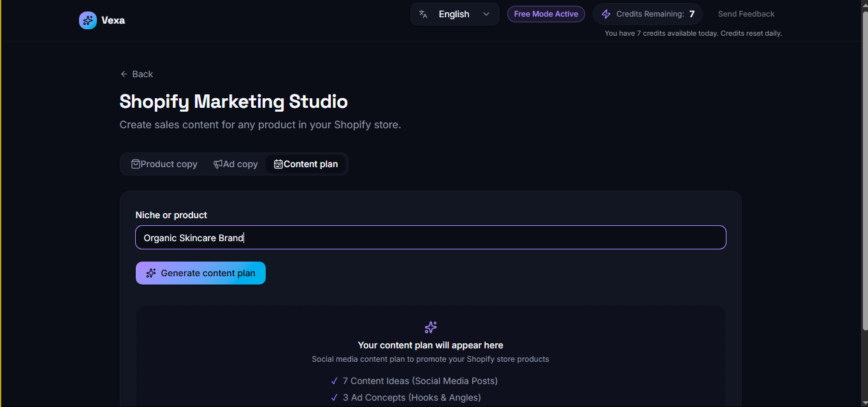The image size is (868, 407).
Task: Click the translate language icon
Action: click(423, 14)
